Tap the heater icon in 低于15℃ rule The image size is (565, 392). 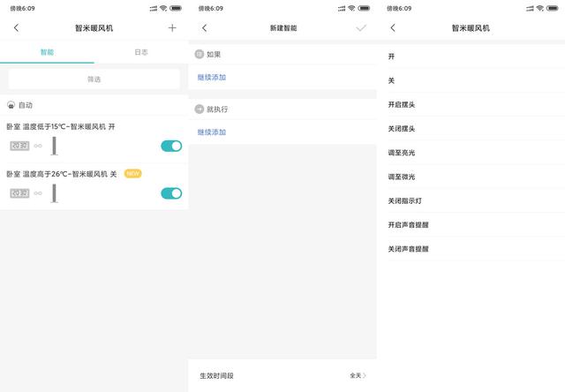[54, 146]
